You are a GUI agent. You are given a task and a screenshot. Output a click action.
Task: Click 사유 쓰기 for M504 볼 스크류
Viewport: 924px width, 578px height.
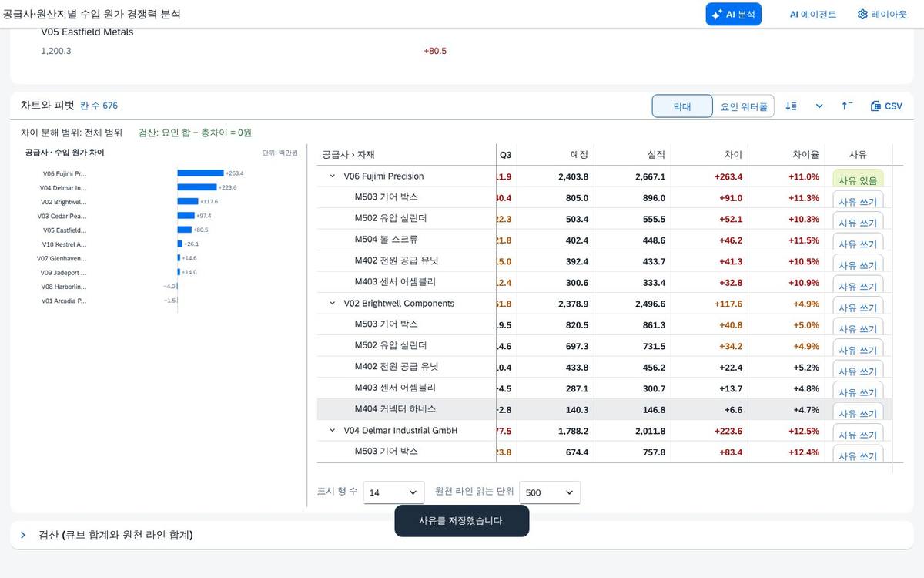[858, 243]
